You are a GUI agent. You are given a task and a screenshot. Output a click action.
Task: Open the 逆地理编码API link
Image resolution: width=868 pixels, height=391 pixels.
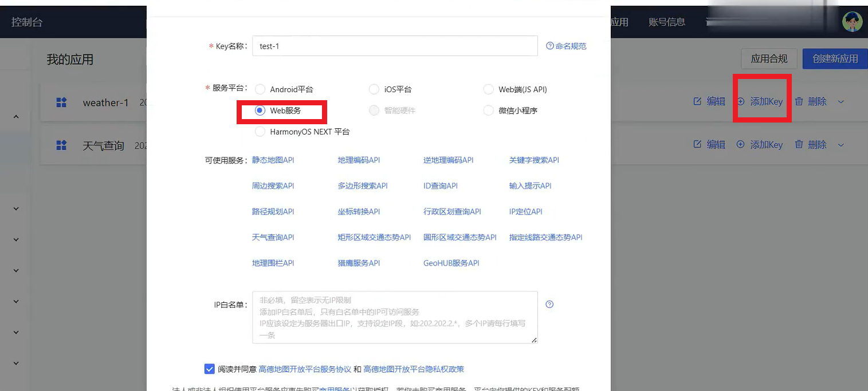[x=449, y=160]
